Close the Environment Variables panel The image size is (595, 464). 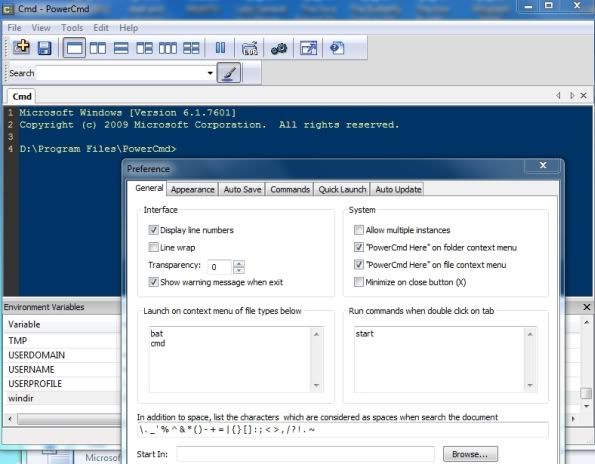tap(587, 307)
